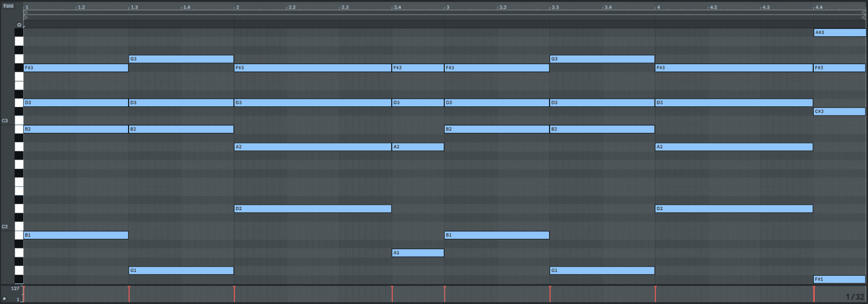Click the velocity marker at bar 4

point(655,294)
